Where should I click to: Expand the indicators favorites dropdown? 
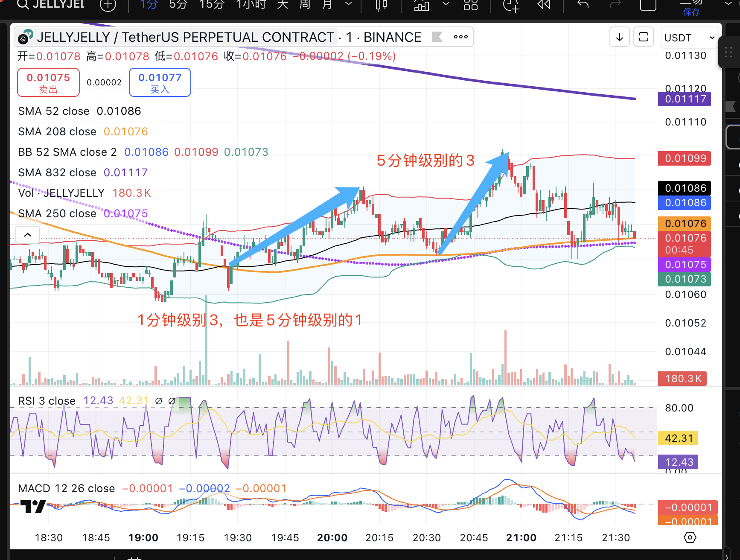pyautogui.click(x=446, y=4)
